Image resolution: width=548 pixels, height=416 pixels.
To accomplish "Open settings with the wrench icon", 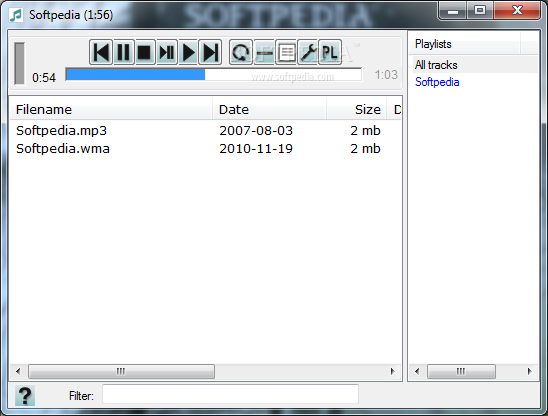I will tap(308, 52).
